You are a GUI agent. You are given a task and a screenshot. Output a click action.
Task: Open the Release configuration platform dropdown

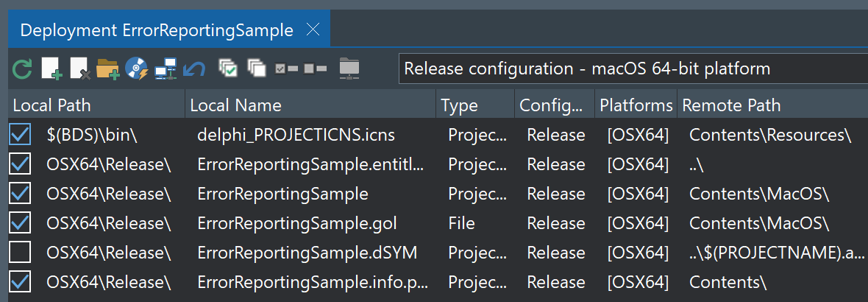point(633,69)
